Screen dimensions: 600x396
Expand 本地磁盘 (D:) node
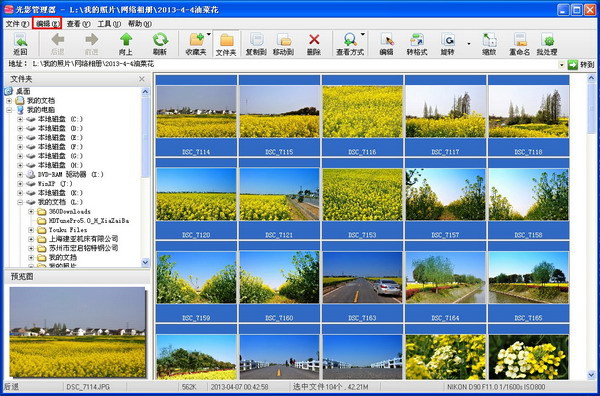point(20,128)
